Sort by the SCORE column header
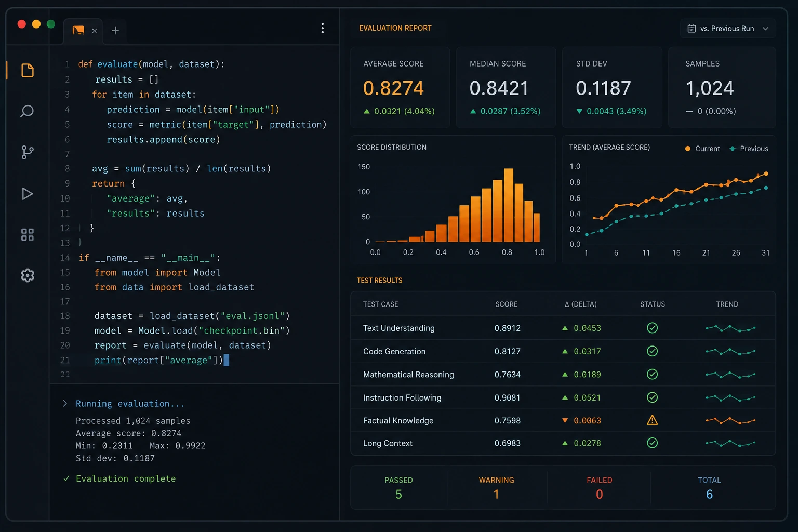798x532 pixels. click(507, 304)
